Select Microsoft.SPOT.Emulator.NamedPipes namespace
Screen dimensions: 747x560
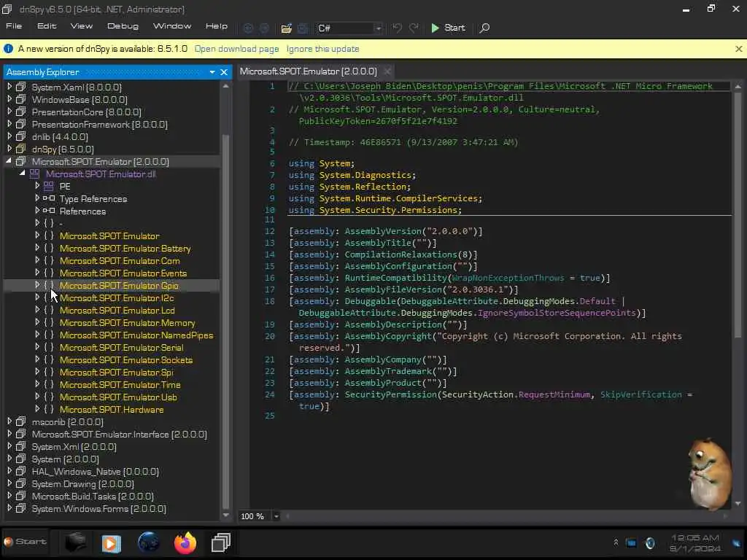click(x=136, y=335)
